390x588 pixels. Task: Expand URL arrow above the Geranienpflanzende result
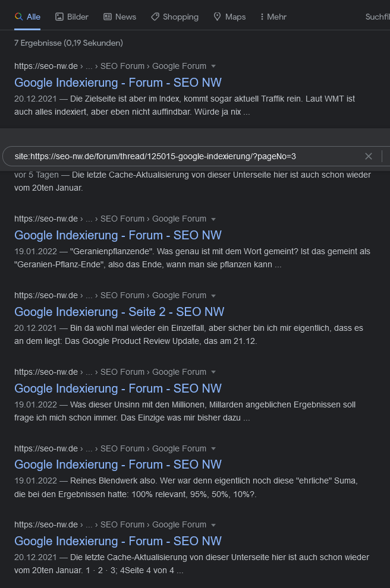[x=213, y=219]
